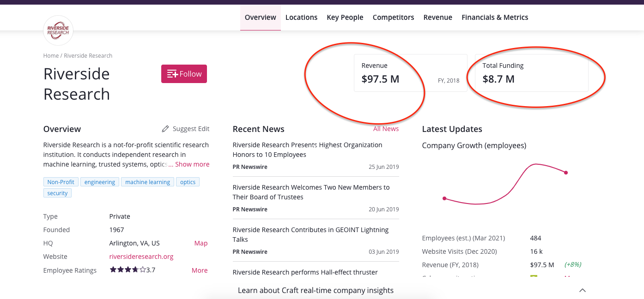
Task: Open the HQ Map link
Action: click(x=201, y=243)
